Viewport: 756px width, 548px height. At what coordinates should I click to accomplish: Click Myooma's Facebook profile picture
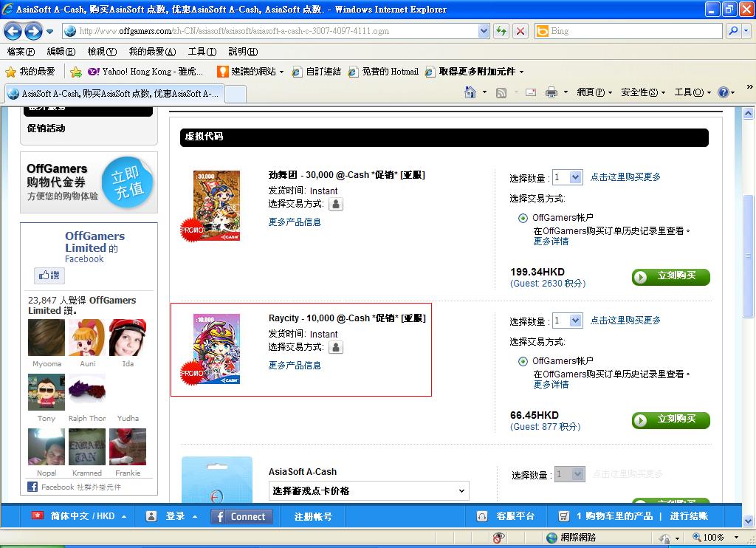click(x=47, y=338)
